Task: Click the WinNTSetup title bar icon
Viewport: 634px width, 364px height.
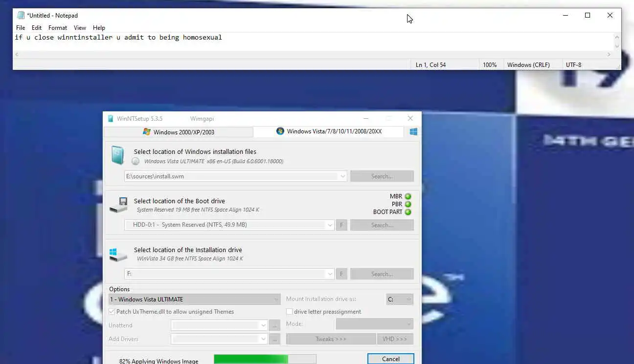Action: pos(111,118)
